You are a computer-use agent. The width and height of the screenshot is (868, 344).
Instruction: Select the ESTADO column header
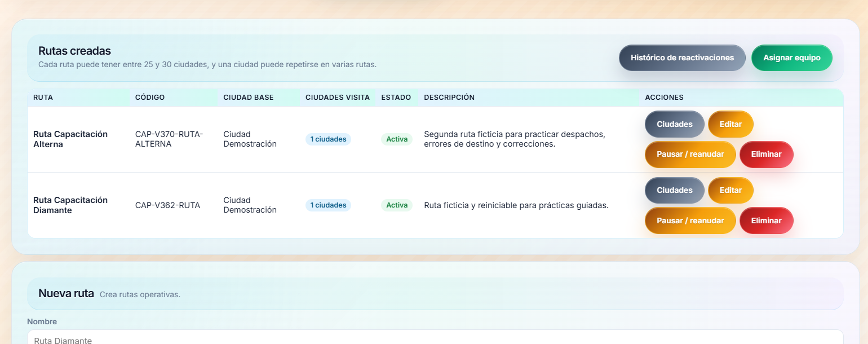pyautogui.click(x=396, y=98)
